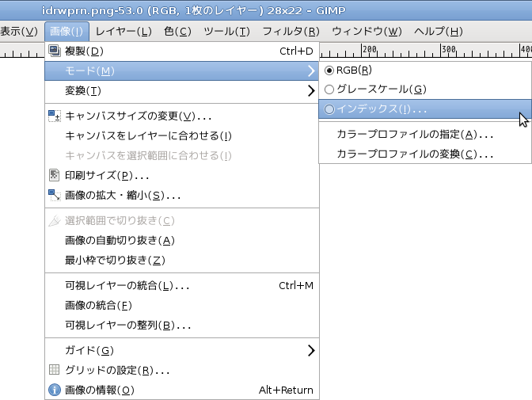The width and height of the screenshot is (532, 400).
Task: Open the 画像(I) menu in menu bar
Action: point(66,31)
